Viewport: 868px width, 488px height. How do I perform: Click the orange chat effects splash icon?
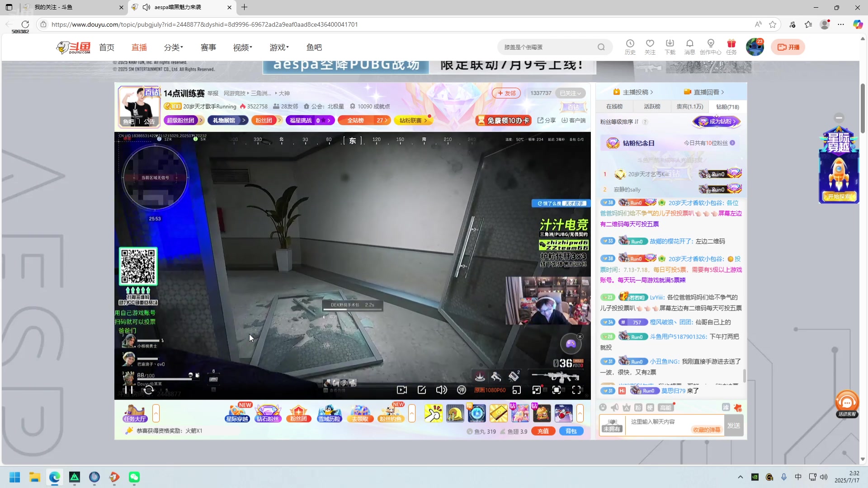tap(738, 408)
